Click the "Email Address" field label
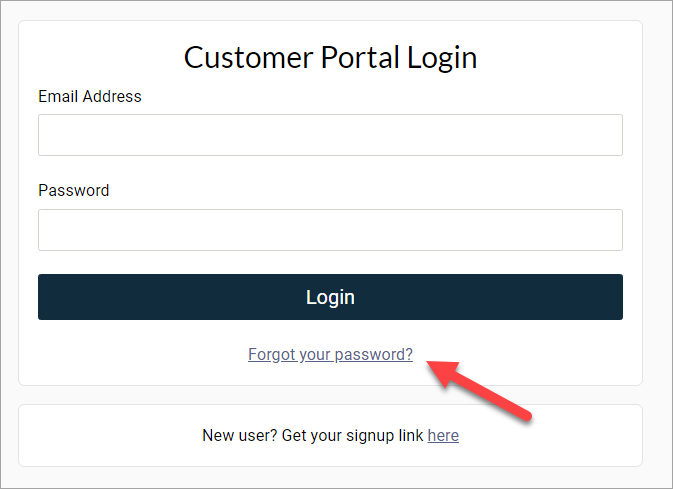 click(90, 97)
